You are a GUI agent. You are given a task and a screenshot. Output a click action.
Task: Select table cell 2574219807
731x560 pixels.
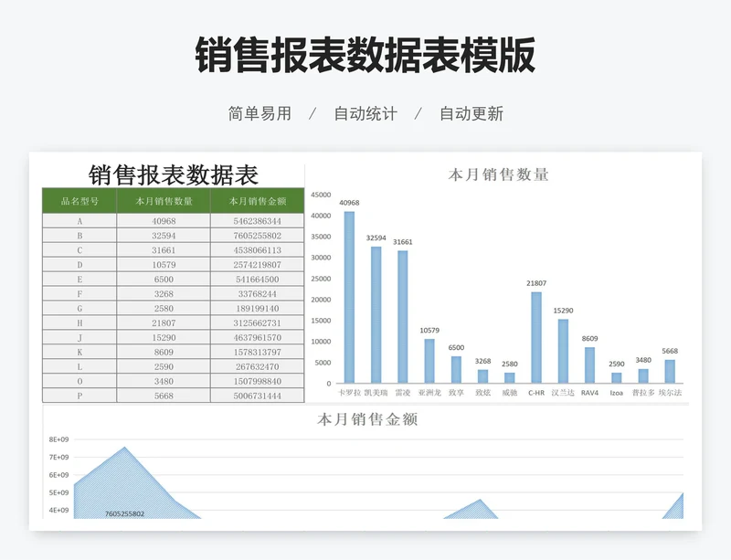258,264
